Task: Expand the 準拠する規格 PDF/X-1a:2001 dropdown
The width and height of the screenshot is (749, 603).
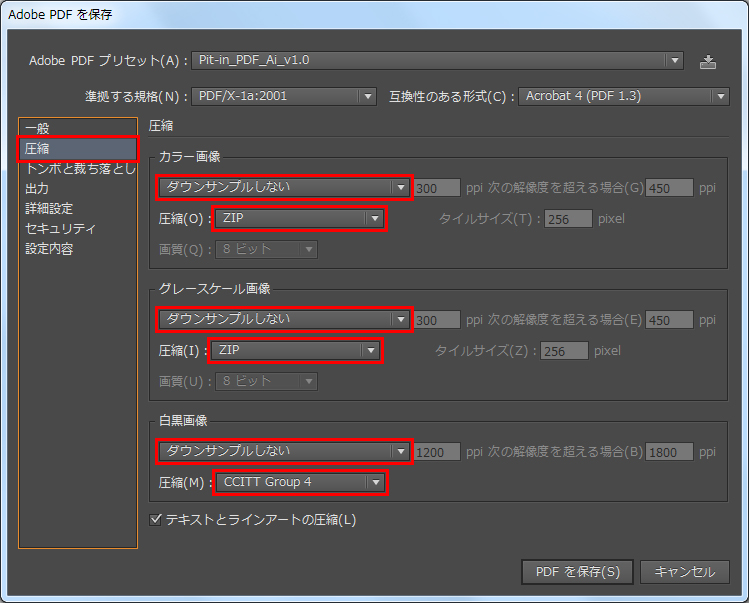Action: pyautogui.click(x=284, y=97)
